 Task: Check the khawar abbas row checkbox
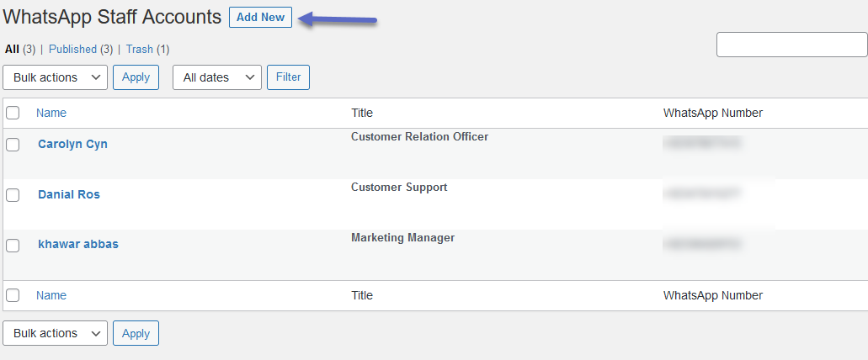(13, 245)
